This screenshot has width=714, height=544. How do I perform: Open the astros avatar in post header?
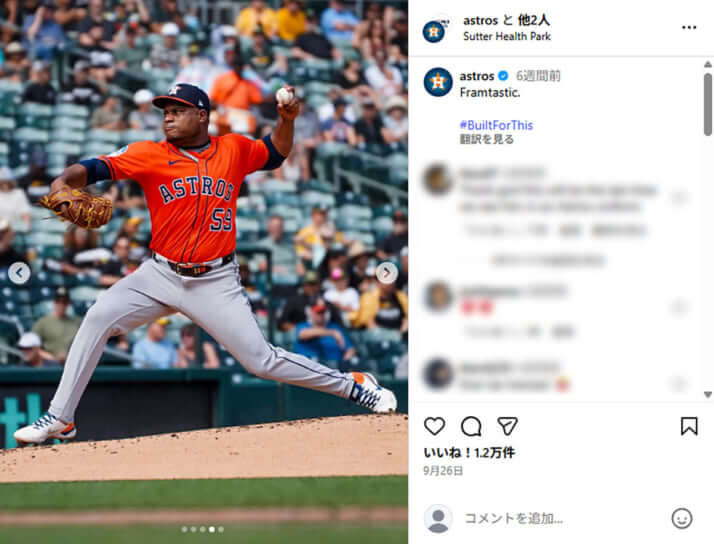434,31
